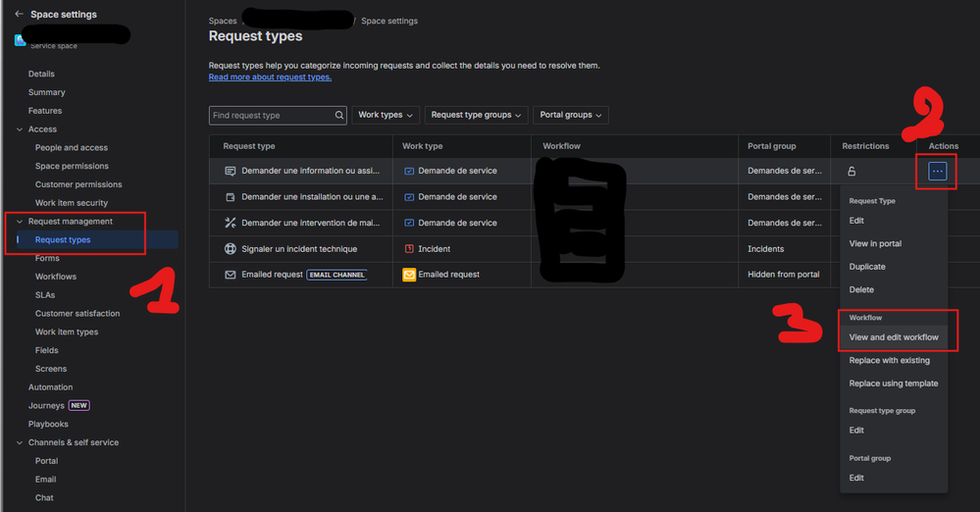Open Read more about request types link
980x512 pixels.
(x=270, y=77)
